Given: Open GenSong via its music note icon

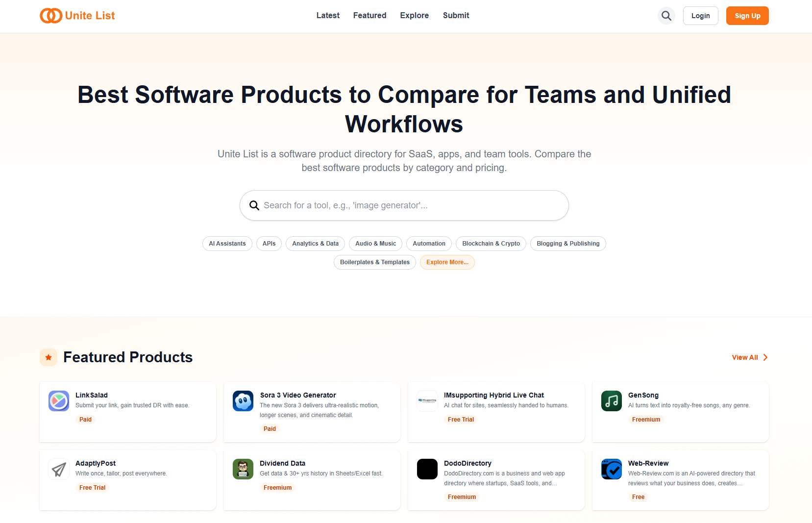Looking at the screenshot, I should click(x=611, y=401).
